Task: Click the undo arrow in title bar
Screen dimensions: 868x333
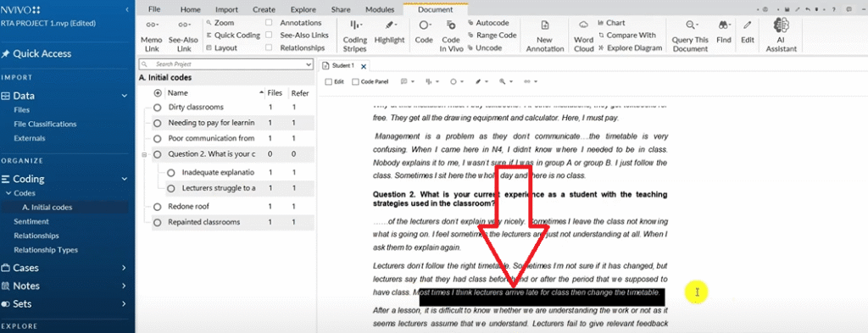Action: [x=808, y=9]
